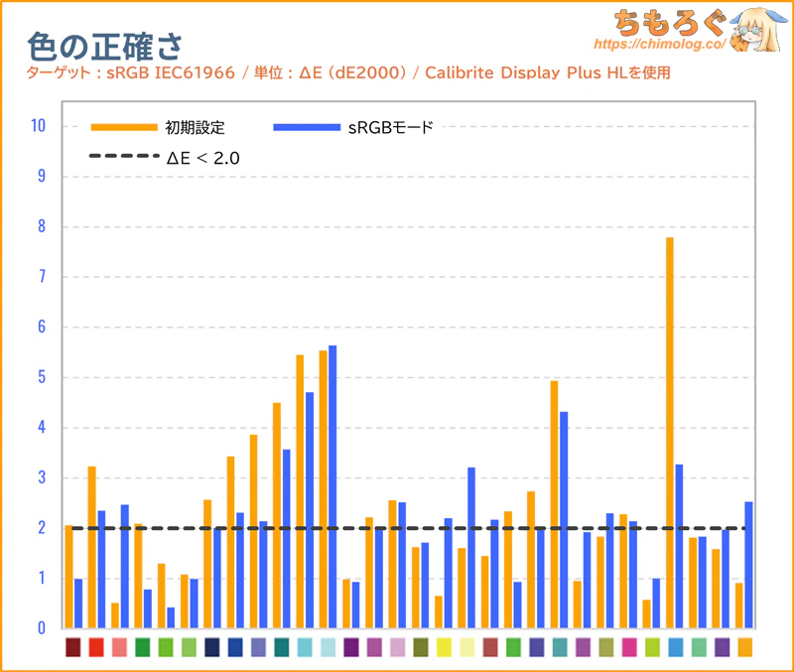Click the y-axis label 10
The height and width of the screenshot is (672, 794).
(38, 126)
